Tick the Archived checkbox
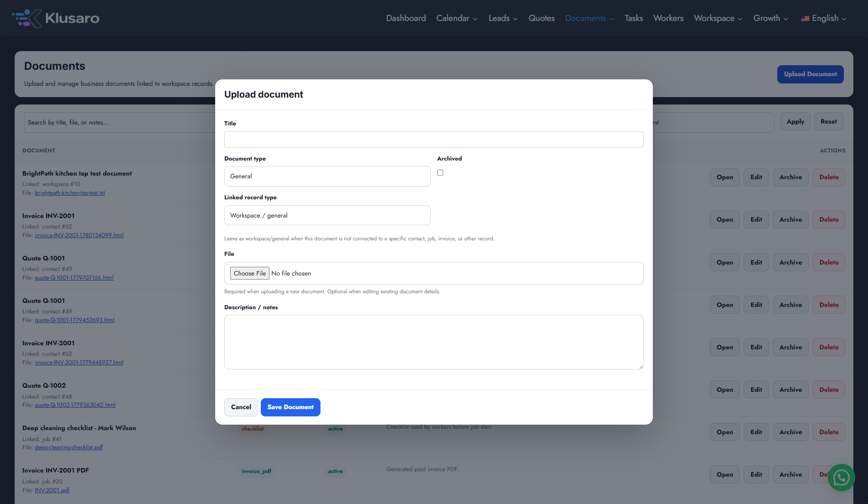This screenshot has height=504, width=868. (440, 172)
